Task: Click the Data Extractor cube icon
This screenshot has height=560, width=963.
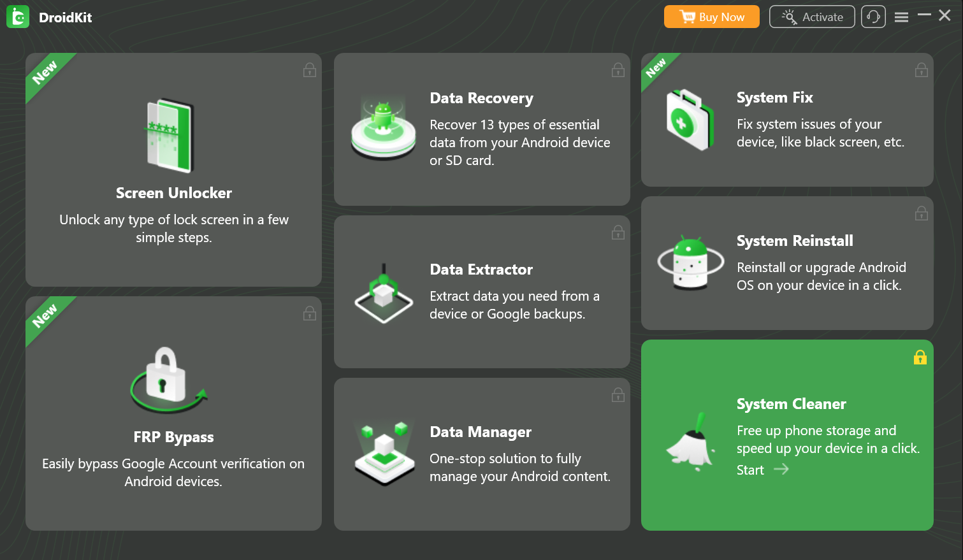Action: [x=384, y=294]
